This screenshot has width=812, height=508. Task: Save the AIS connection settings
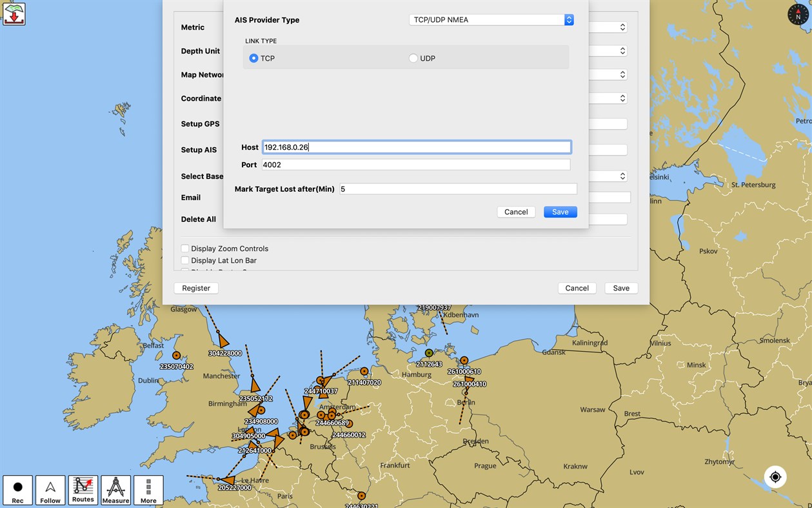[x=559, y=211]
